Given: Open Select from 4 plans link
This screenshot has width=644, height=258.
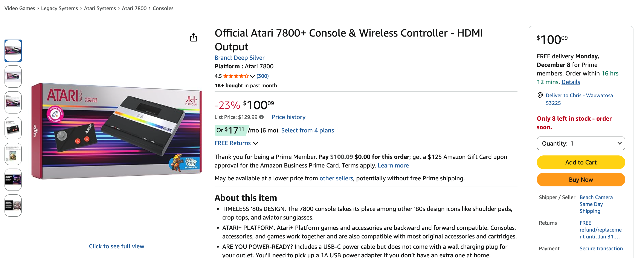Looking at the screenshot, I should 307,130.
